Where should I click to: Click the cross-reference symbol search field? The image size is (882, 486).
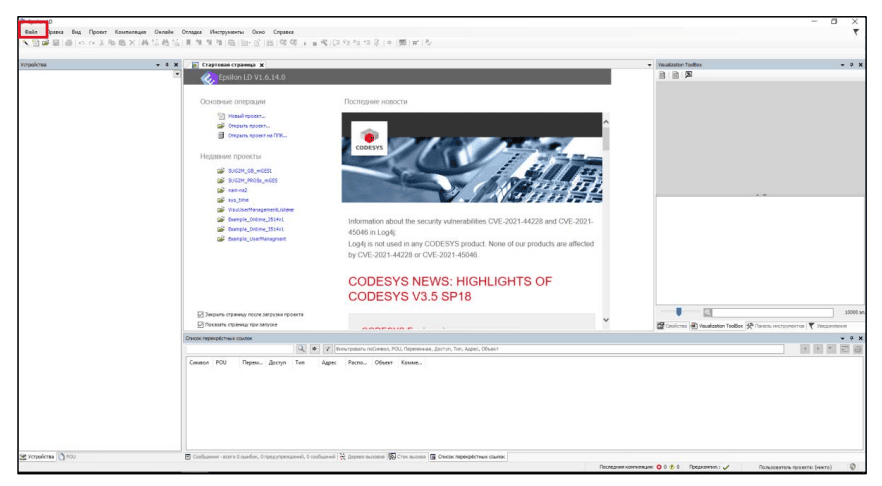(x=240, y=349)
